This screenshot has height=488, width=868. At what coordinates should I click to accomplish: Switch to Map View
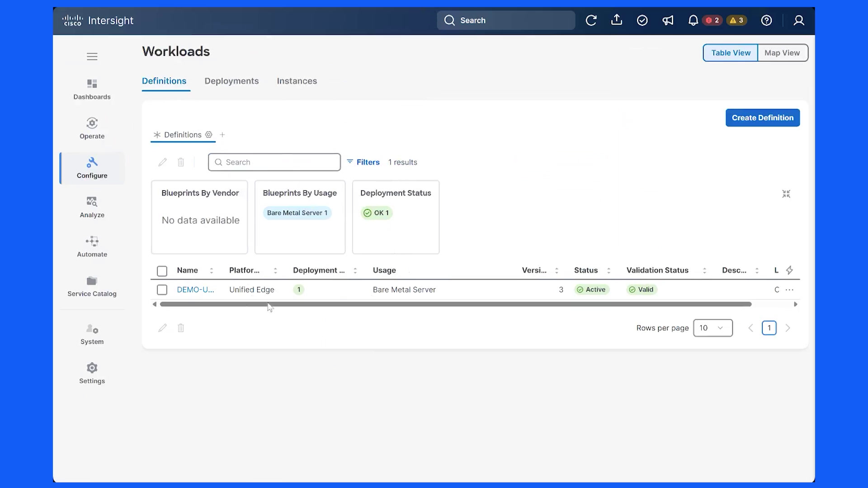point(782,53)
